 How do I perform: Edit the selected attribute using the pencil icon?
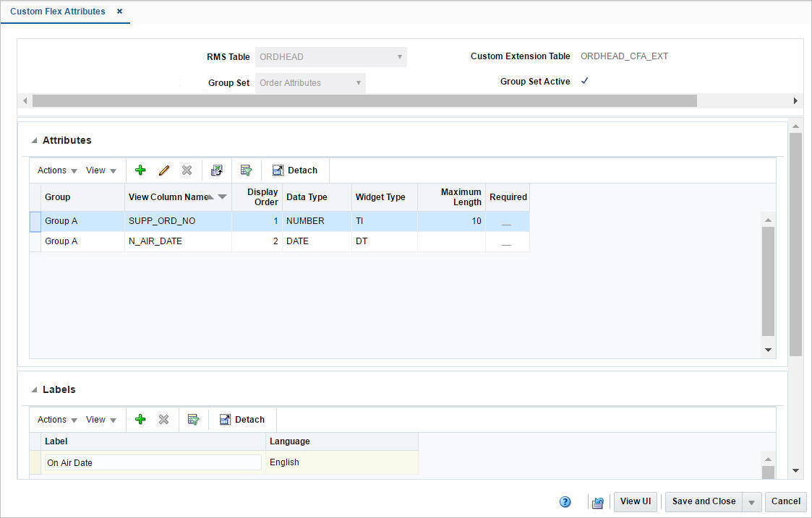(164, 170)
